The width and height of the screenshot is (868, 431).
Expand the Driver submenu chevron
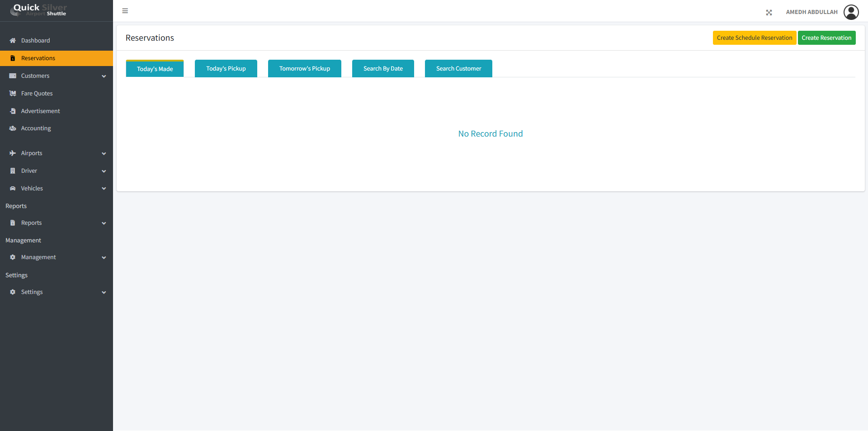tap(104, 171)
